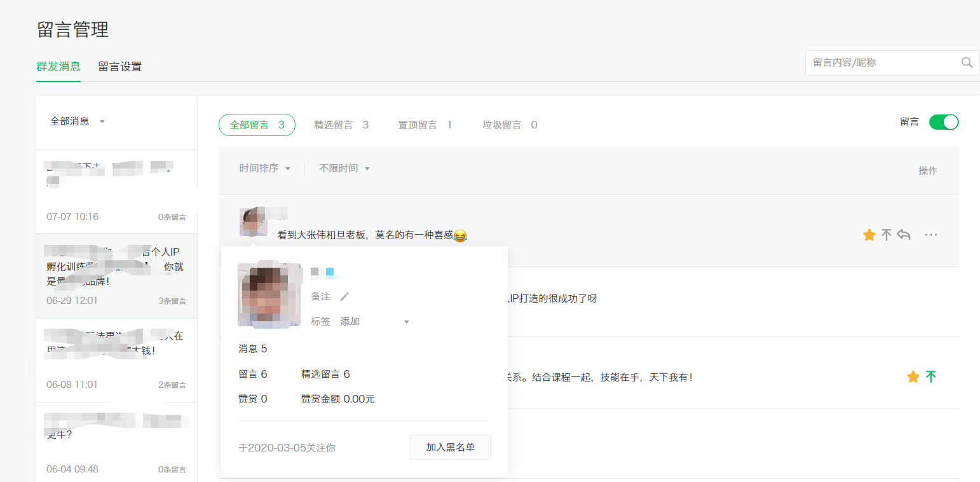Click the 留言 6 count in popup
The height and width of the screenshot is (482, 980).
click(x=253, y=374)
